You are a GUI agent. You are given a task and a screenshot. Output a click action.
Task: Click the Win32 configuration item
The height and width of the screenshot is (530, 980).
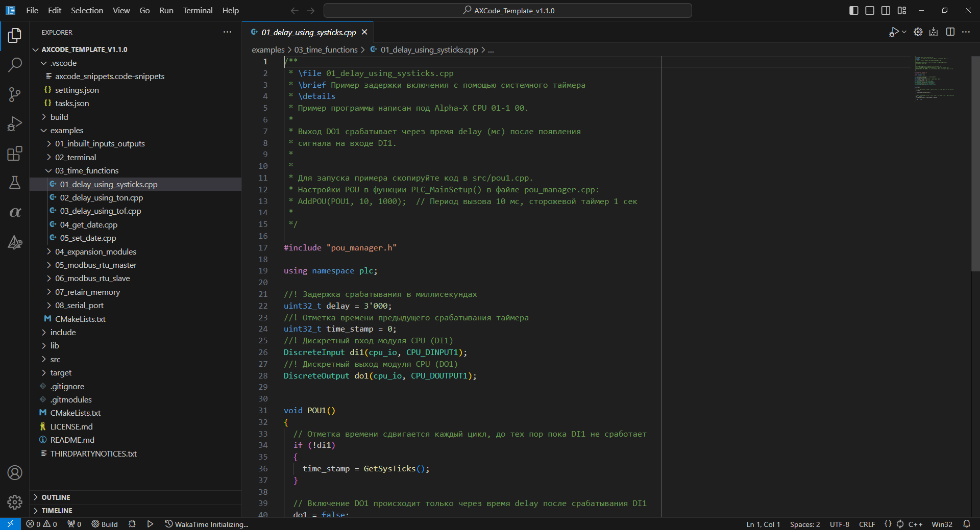pos(942,524)
